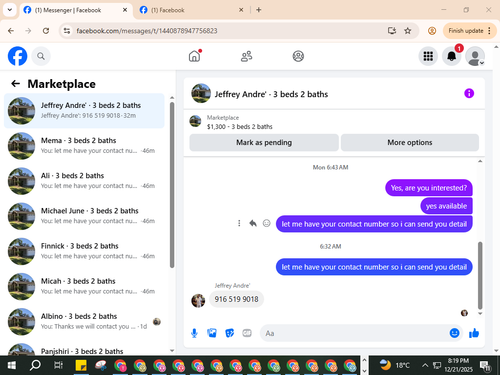The image size is (500, 375).
Task: Click the 'yes available' message bubble
Action: [x=446, y=206]
